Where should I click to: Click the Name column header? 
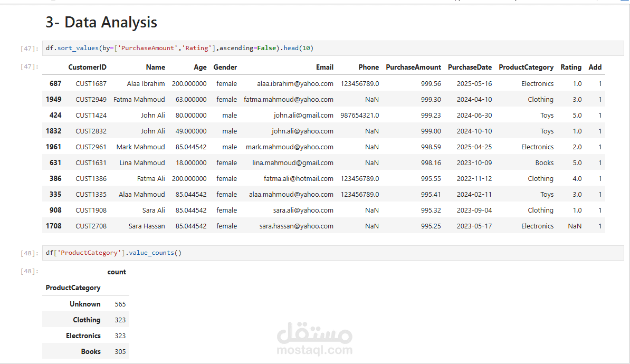point(156,67)
